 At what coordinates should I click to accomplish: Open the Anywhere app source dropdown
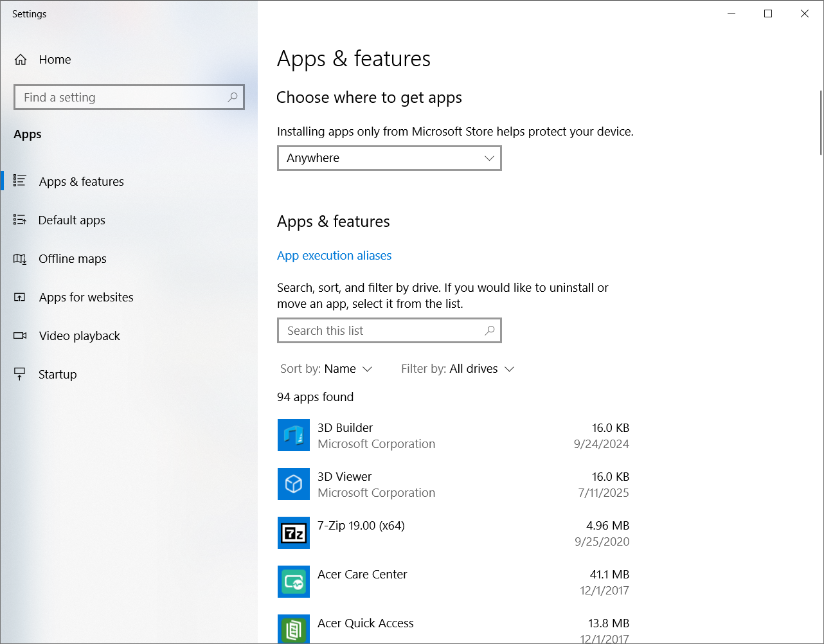coord(390,158)
